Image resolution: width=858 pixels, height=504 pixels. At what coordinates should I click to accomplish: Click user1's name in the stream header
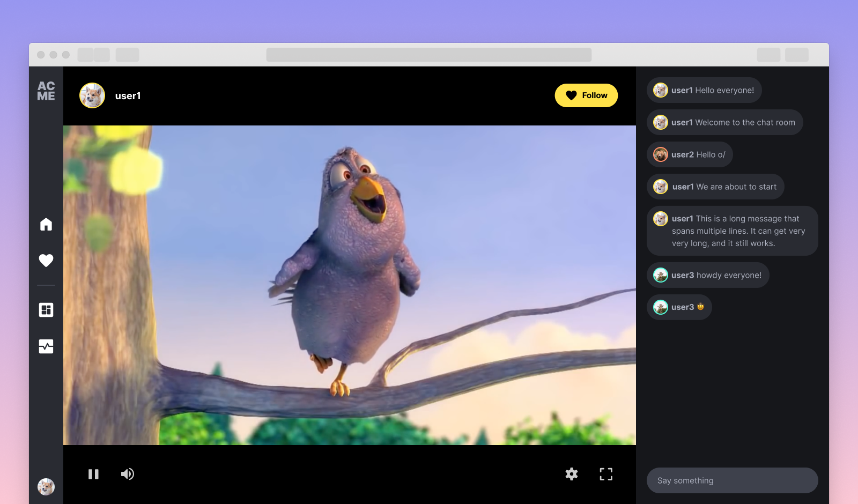click(128, 95)
